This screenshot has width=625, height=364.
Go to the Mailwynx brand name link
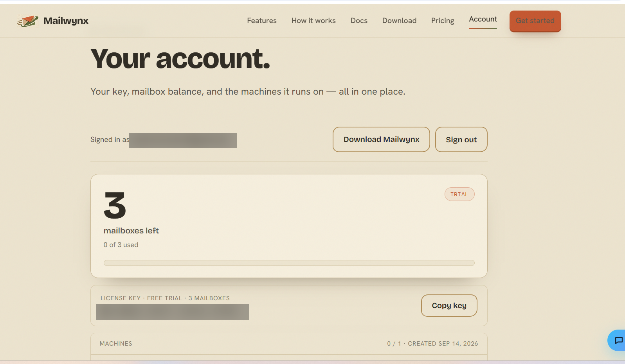[66, 21]
